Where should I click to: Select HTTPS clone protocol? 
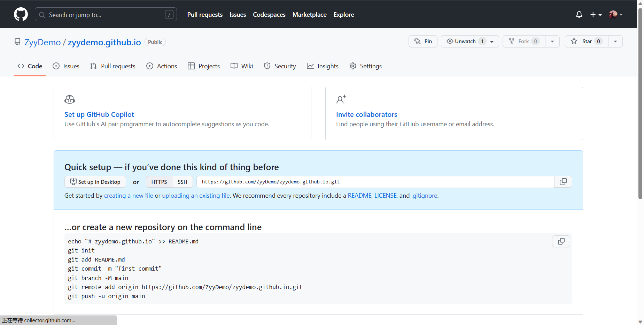(159, 182)
